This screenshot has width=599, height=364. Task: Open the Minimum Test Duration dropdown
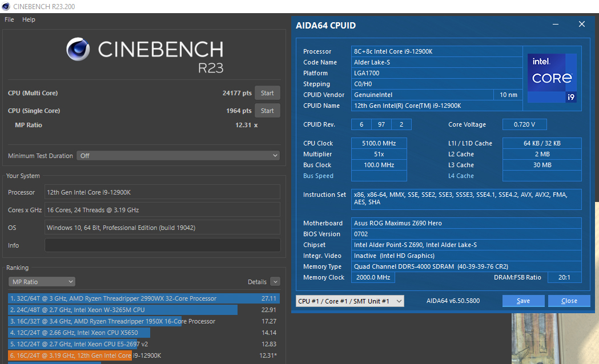[178, 156]
